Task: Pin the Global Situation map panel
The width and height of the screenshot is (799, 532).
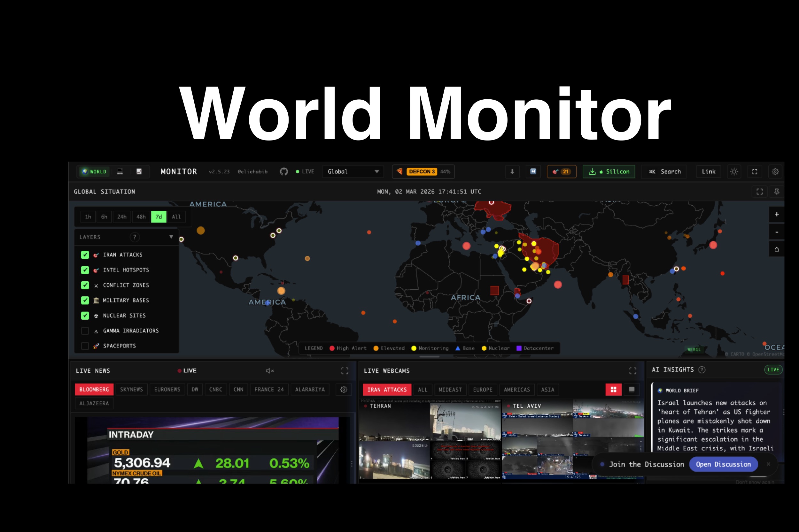Action: coord(777,192)
